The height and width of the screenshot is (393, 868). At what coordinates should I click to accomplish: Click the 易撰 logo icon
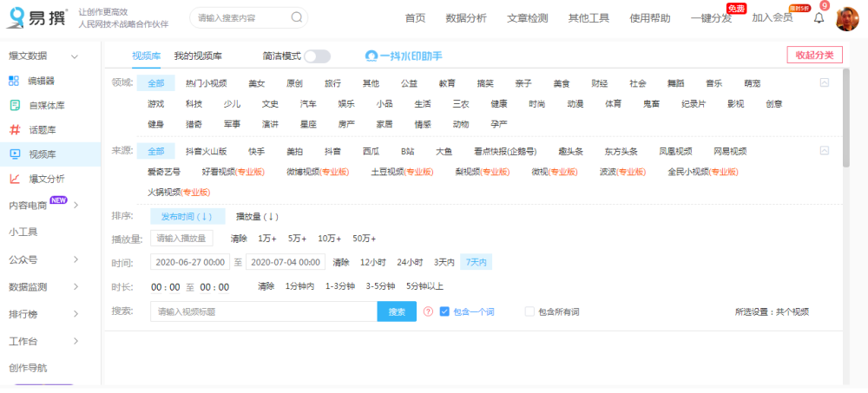coord(16,17)
